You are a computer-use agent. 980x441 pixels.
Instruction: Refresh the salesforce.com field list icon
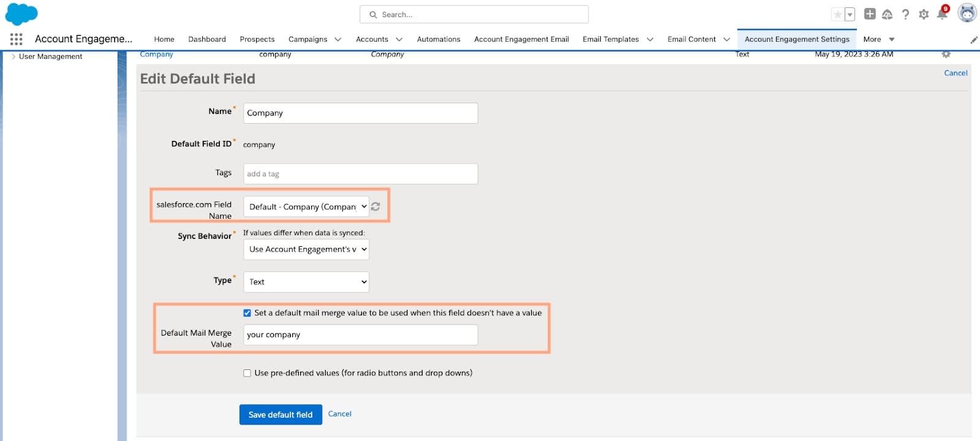(x=375, y=206)
